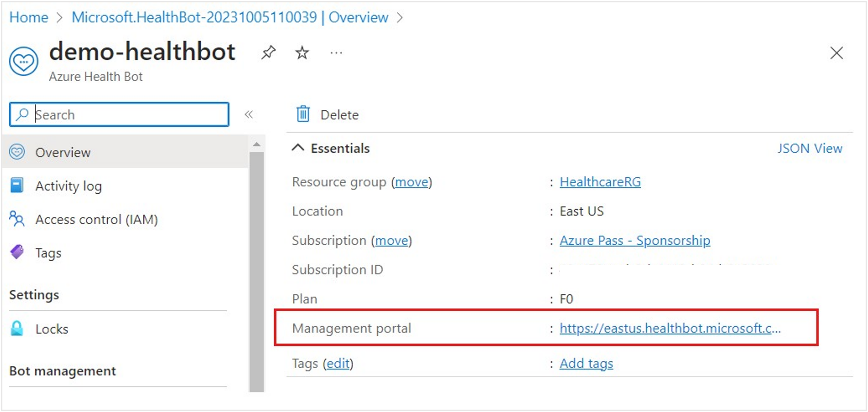Image resolution: width=868 pixels, height=412 pixels.
Task: Open Locks under Settings
Action: click(52, 329)
